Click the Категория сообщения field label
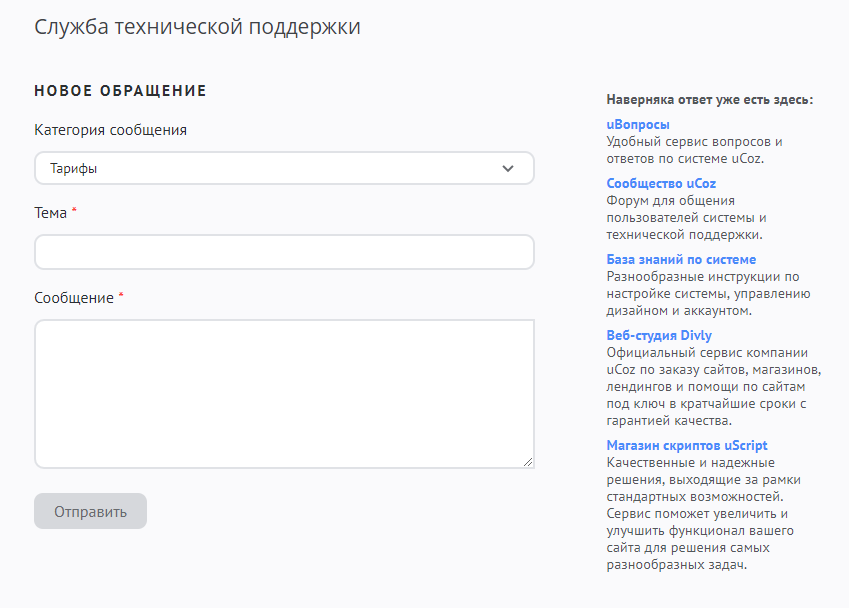This screenshot has width=849, height=608. pyautogui.click(x=110, y=130)
